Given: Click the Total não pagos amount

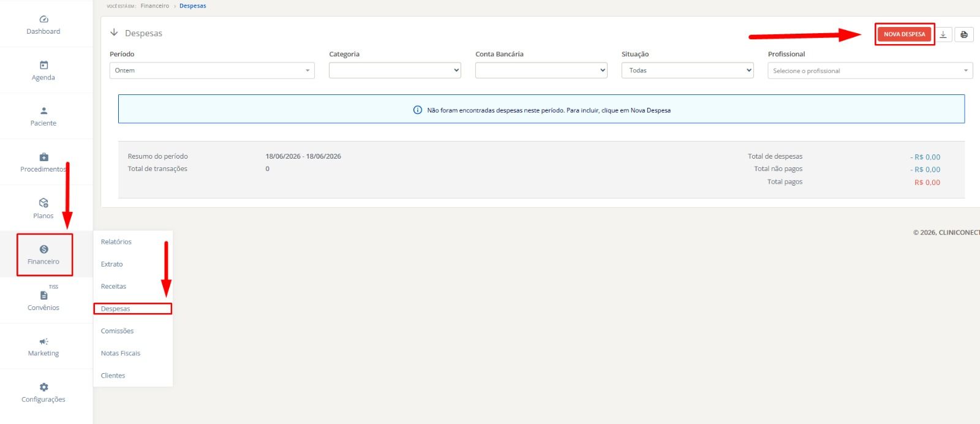Looking at the screenshot, I should coord(925,170).
